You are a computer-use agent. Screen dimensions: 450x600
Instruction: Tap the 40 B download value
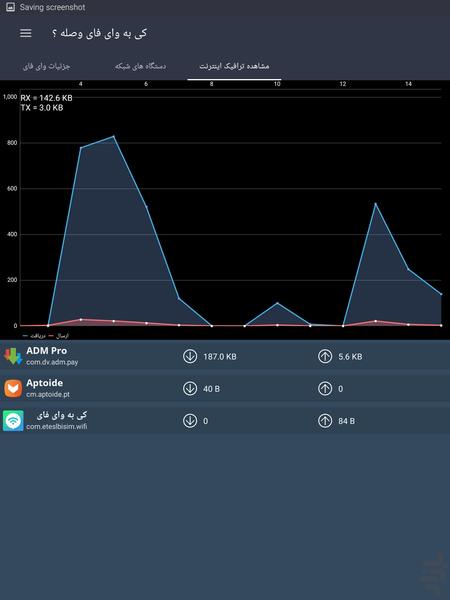(211, 389)
